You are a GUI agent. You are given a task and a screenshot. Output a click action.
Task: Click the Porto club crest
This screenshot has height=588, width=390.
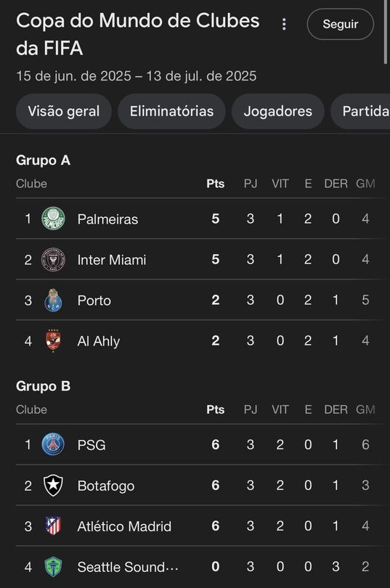coord(53,300)
